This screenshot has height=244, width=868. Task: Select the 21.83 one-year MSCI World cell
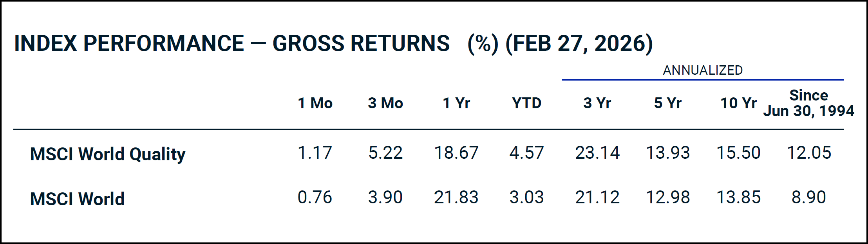[456, 197]
